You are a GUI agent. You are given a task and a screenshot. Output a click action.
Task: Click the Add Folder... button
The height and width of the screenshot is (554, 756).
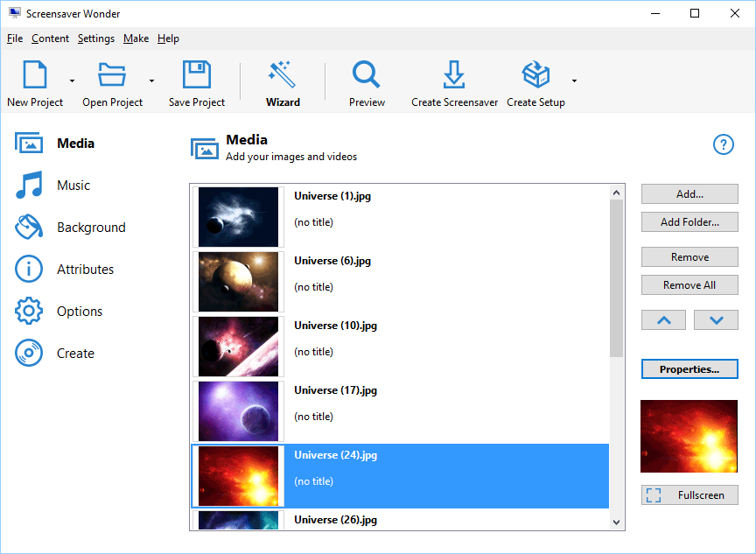(x=689, y=222)
